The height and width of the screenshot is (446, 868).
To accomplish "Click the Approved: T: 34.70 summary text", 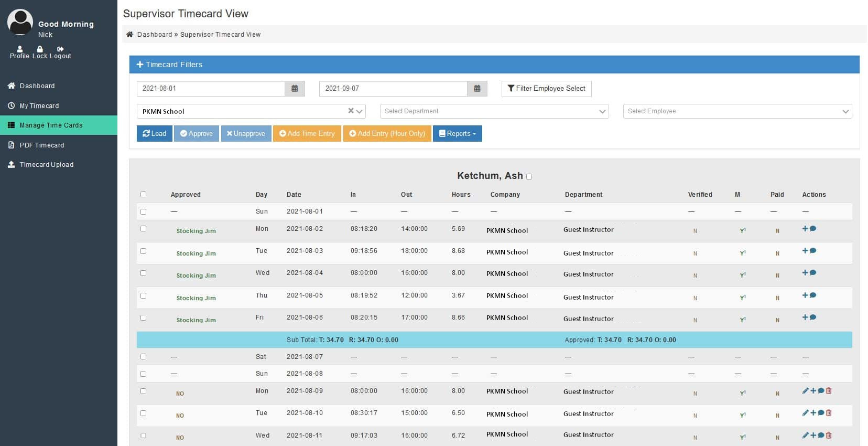I will 620,340.
